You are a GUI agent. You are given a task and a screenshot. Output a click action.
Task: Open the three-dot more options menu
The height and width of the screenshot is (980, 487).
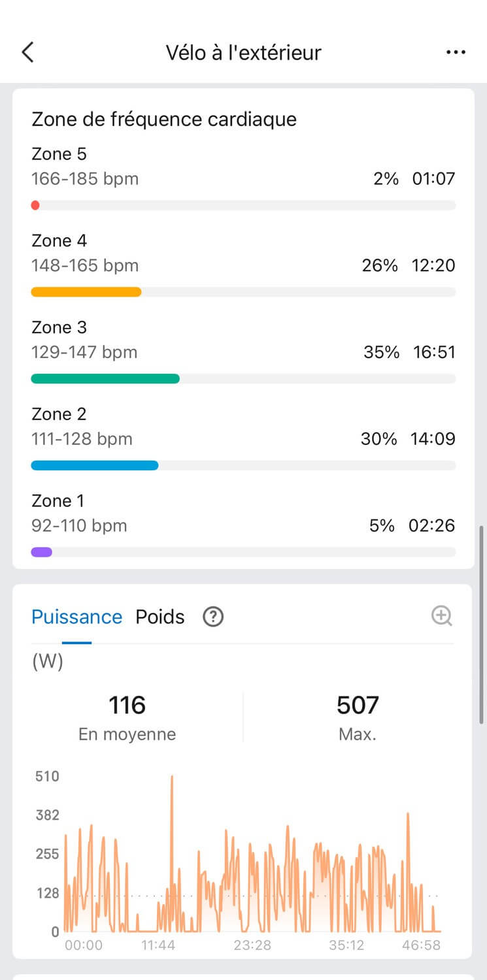tap(456, 52)
